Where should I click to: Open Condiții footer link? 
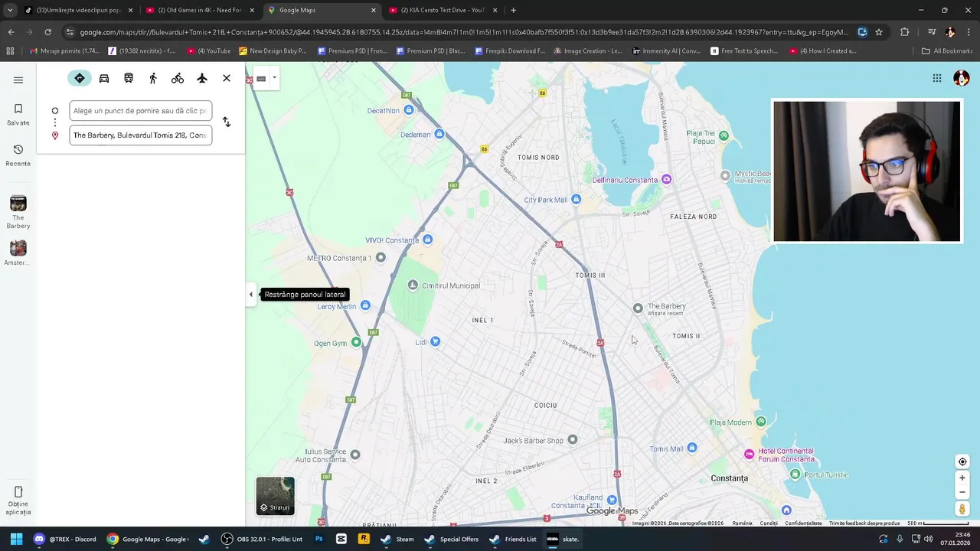pyautogui.click(x=769, y=523)
